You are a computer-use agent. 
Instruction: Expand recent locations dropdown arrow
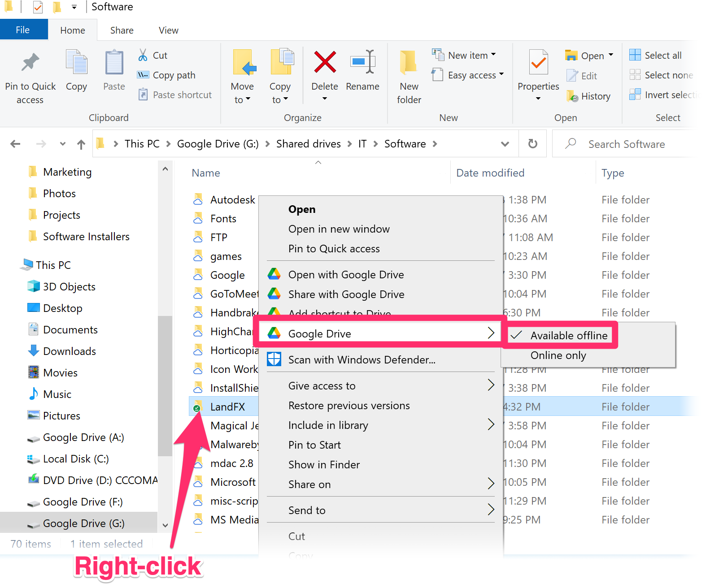click(x=62, y=144)
